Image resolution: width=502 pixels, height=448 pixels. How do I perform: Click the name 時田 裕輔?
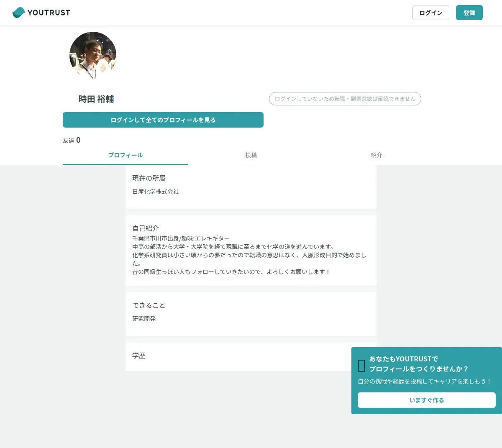point(96,99)
